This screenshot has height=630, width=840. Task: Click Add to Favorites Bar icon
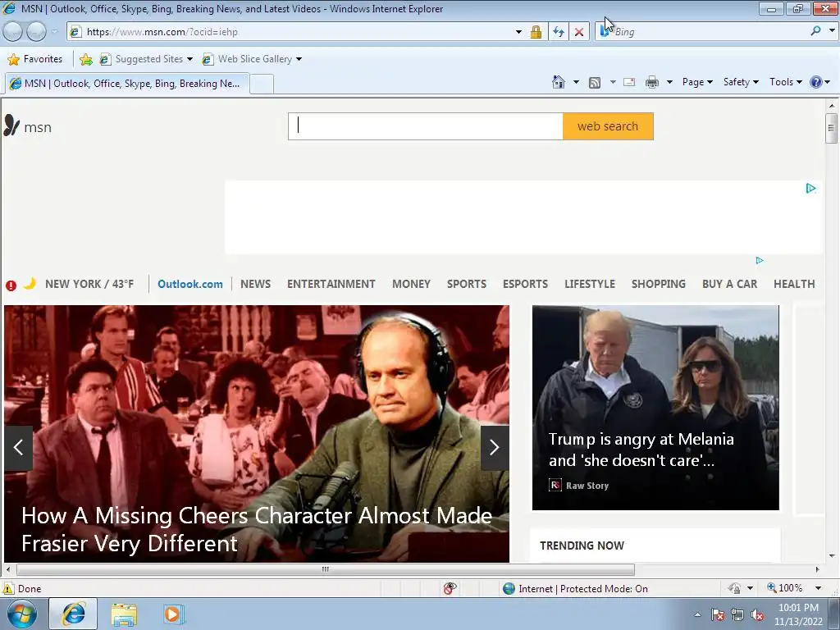pyautogui.click(x=85, y=59)
